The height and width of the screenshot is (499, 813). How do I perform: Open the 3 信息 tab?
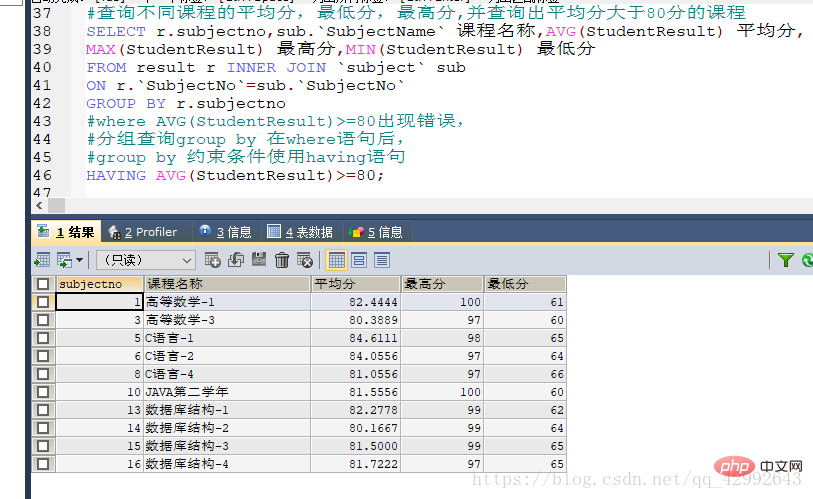tap(226, 232)
